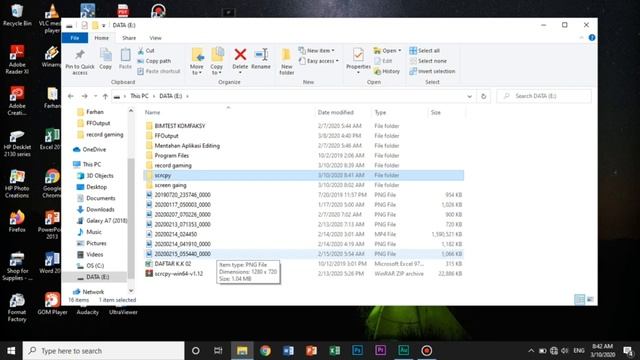Click Invert selection in ribbon
The image size is (640, 360).
click(432, 71)
